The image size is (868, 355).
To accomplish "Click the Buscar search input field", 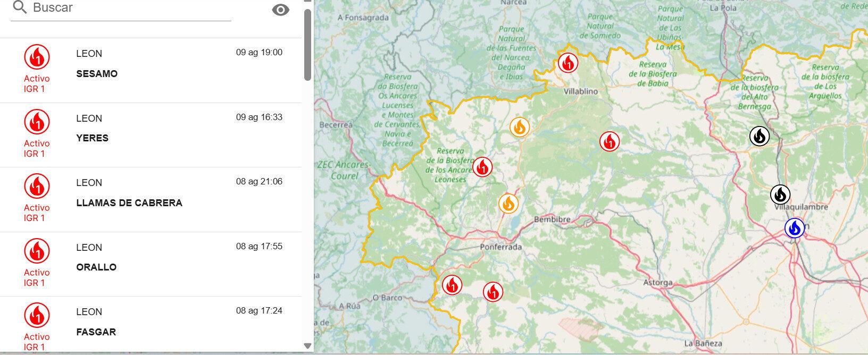I will [x=130, y=9].
